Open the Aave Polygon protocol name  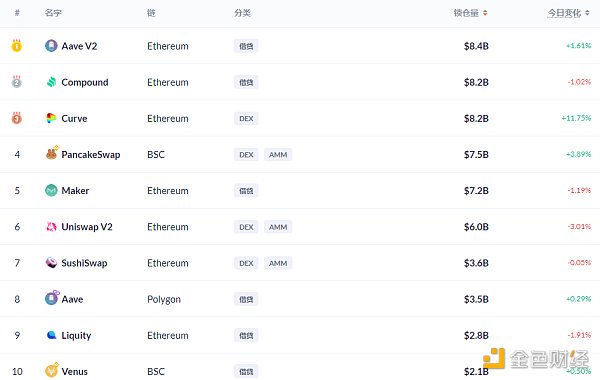(72, 299)
